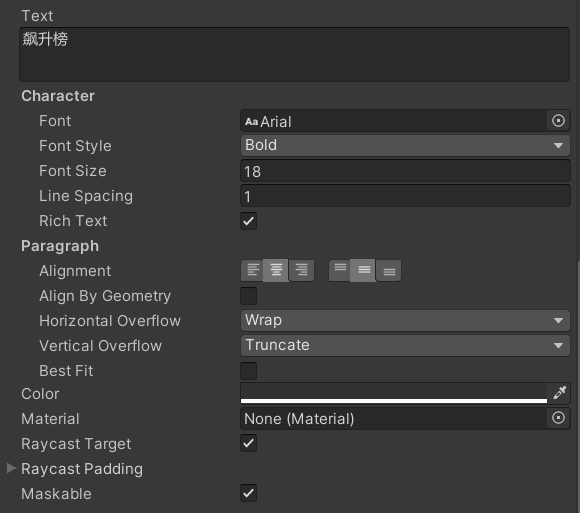Enable Align By Geometry
The image size is (580, 513).
[x=249, y=296]
